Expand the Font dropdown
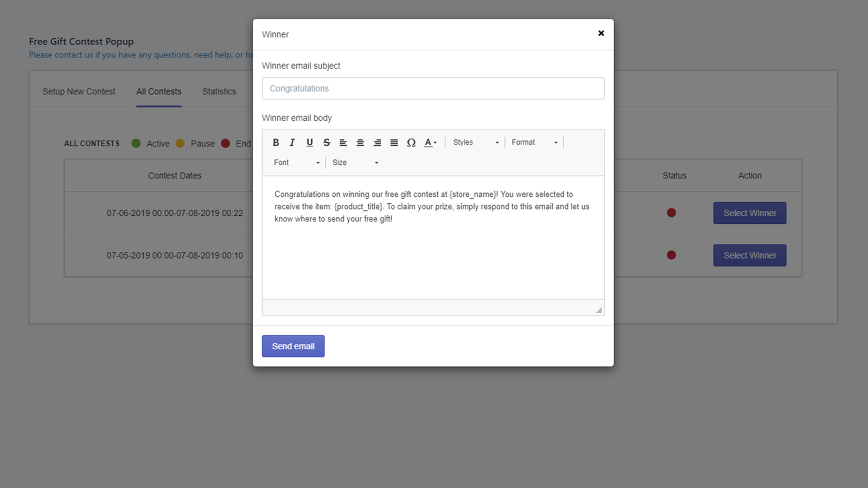The width and height of the screenshot is (868, 488). [x=296, y=163]
